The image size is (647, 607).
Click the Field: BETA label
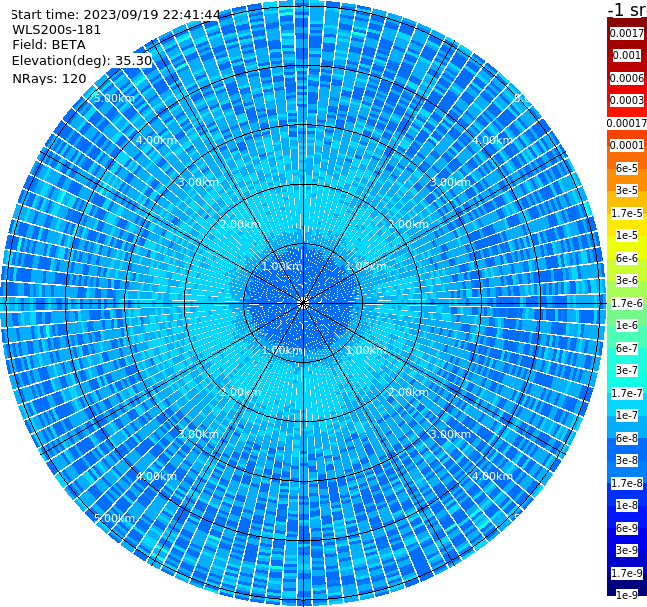49,45
